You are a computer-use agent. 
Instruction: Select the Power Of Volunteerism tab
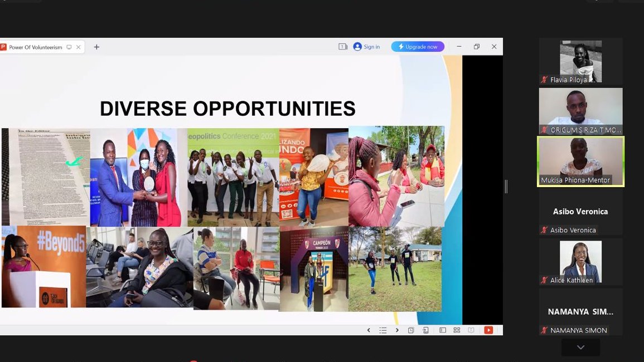[x=36, y=47]
